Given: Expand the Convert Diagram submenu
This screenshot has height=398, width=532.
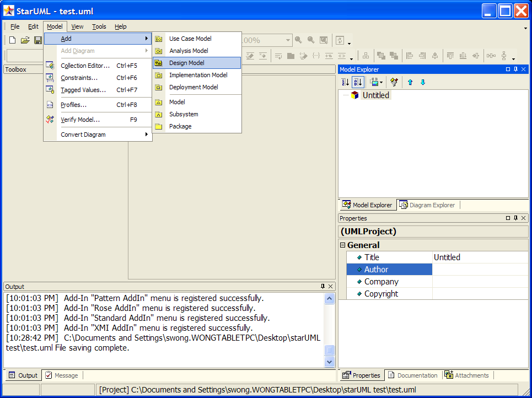Looking at the screenshot, I should [x=98, y=135].
